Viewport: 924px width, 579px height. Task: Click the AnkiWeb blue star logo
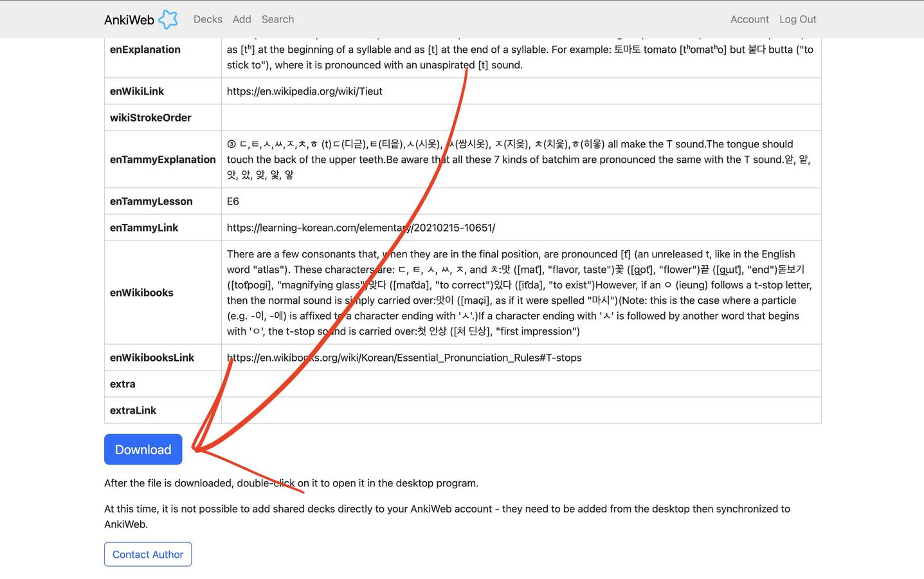tap(168, 19)
